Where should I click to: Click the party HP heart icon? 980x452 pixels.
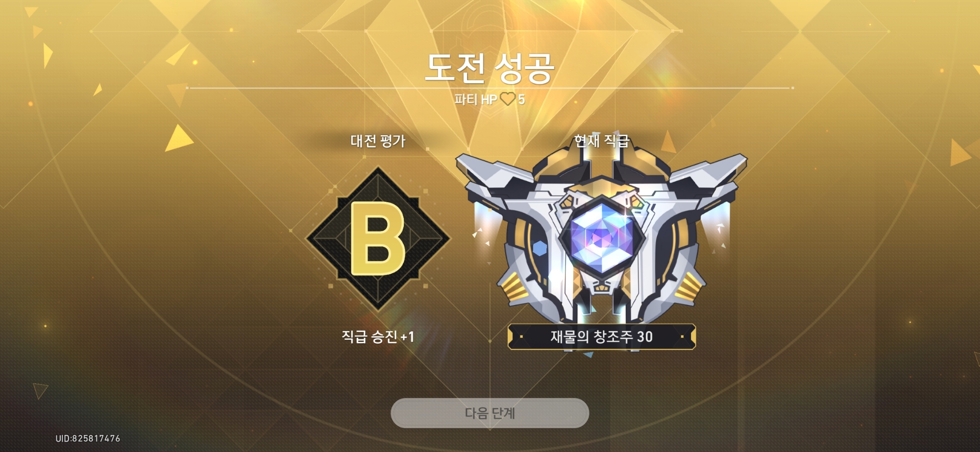508,99
